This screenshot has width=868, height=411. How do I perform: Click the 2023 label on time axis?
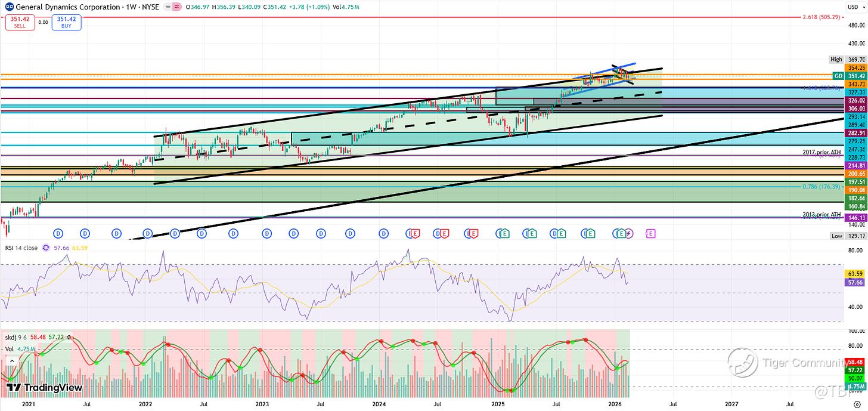[x=262, y=404]
